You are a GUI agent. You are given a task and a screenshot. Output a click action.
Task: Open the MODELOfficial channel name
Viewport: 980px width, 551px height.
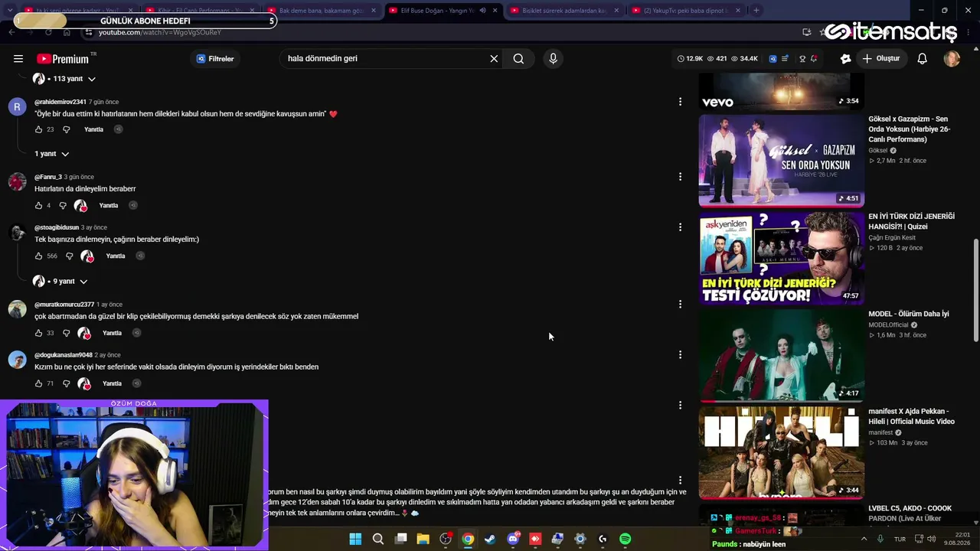[x=888, y=324]
